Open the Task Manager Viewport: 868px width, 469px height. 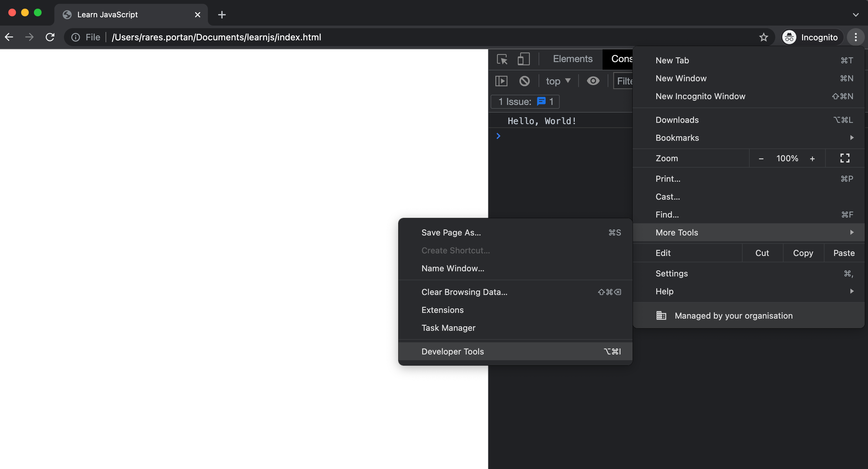[x=448, y=327]
